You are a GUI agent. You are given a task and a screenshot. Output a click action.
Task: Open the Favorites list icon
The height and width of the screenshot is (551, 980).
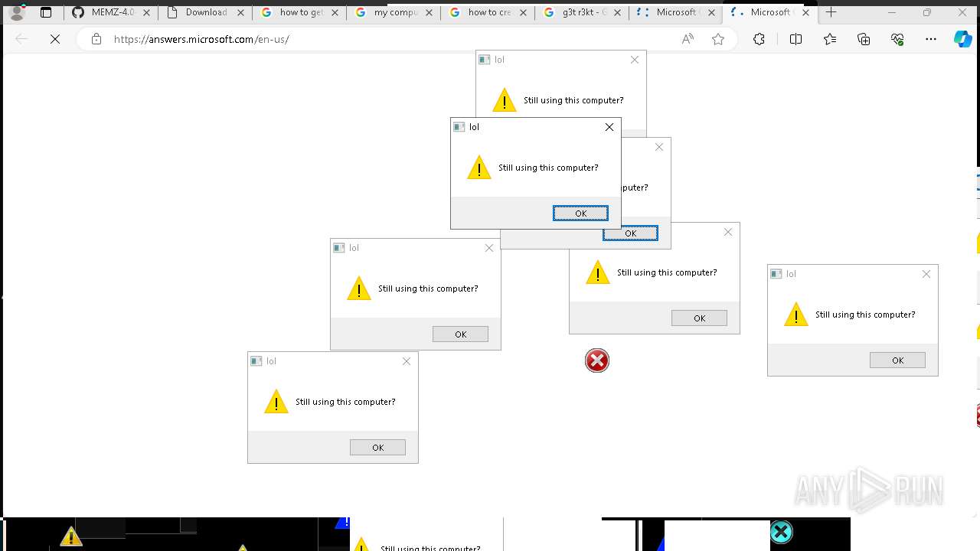click(830, 39)
